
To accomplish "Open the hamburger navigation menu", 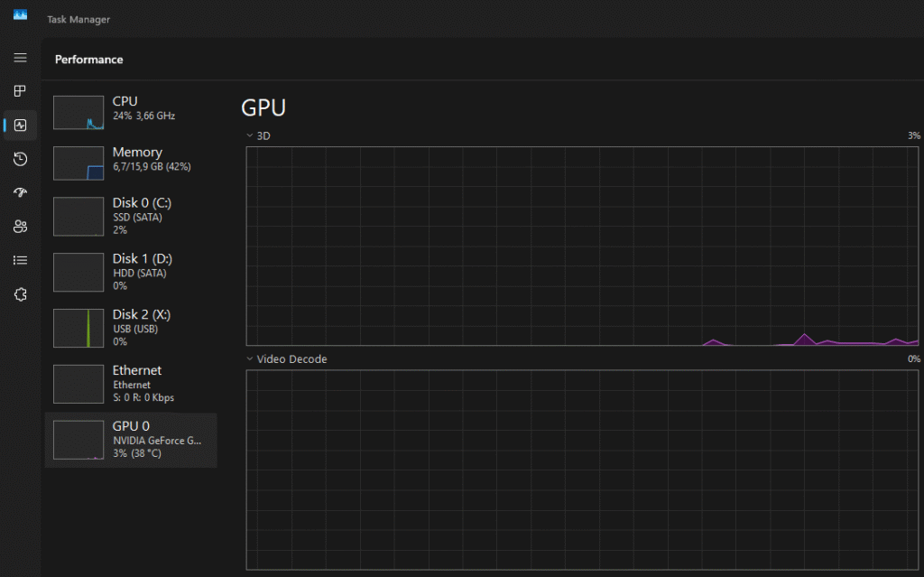I will [x=20, y=58].
